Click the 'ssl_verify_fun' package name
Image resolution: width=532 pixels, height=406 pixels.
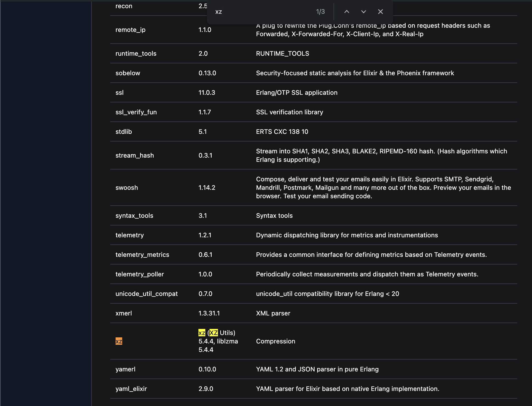tap(136, 112)
